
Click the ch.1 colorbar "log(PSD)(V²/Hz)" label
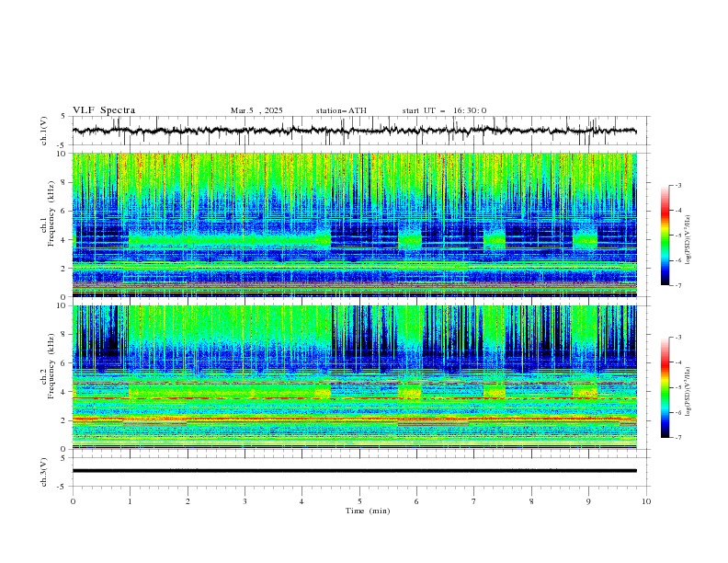(x=688, y=240)
